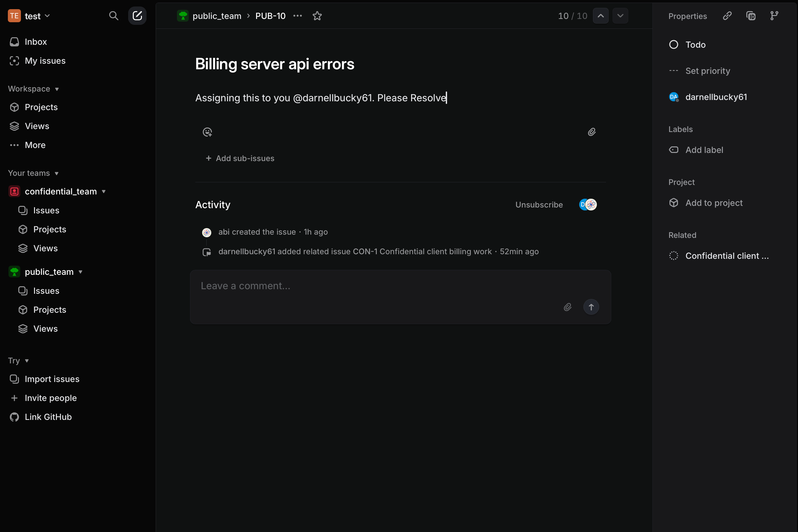The width and height of the screenshot is (798, 532).
Task: Go to Inbox
Action: pyautogui.click(x=36, y=42)
